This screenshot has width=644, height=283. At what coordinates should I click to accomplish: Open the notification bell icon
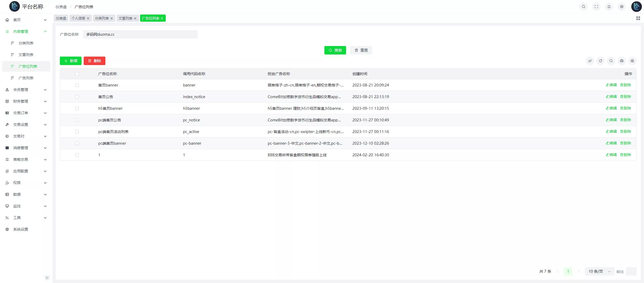609,7
